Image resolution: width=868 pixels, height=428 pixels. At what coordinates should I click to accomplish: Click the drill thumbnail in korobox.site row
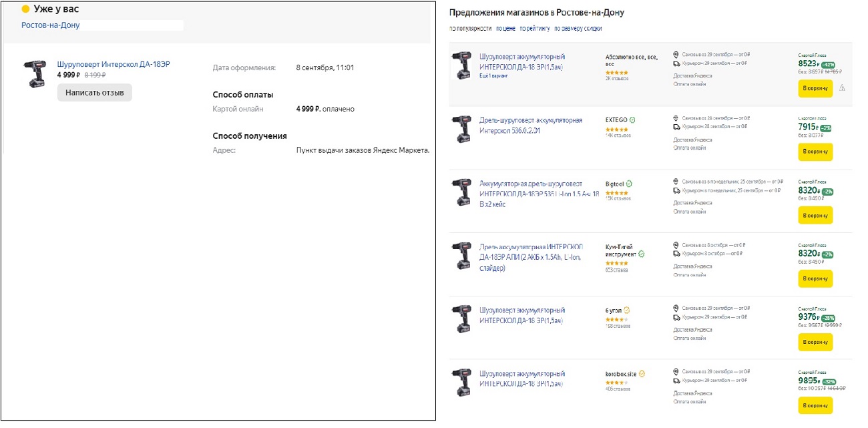pos(461,383)
